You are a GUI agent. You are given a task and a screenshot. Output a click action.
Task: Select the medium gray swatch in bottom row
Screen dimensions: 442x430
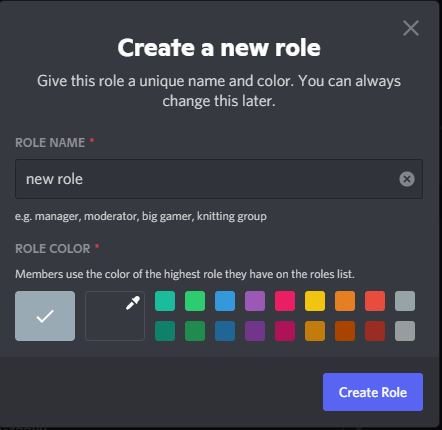tap(405, 331)
